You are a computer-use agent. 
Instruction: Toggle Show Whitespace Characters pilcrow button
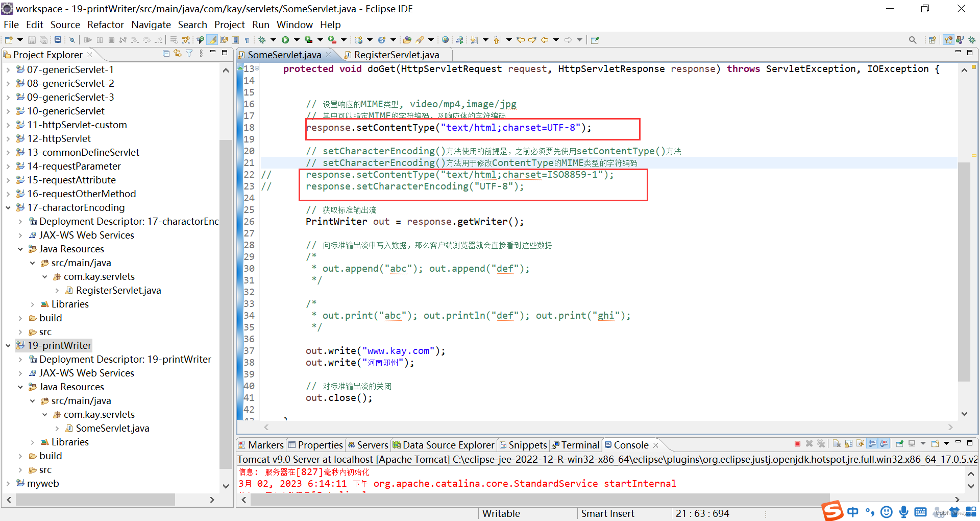coord(247,40)
